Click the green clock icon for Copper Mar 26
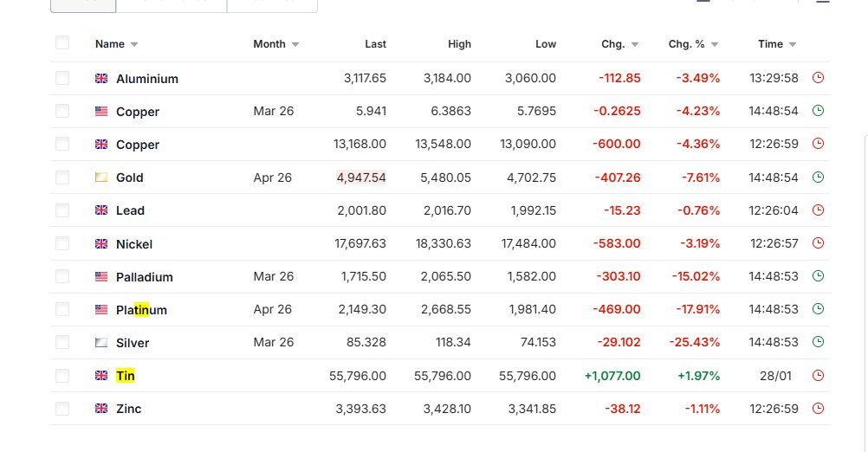The height and width of the screenshot is (452, 868). 818,111
